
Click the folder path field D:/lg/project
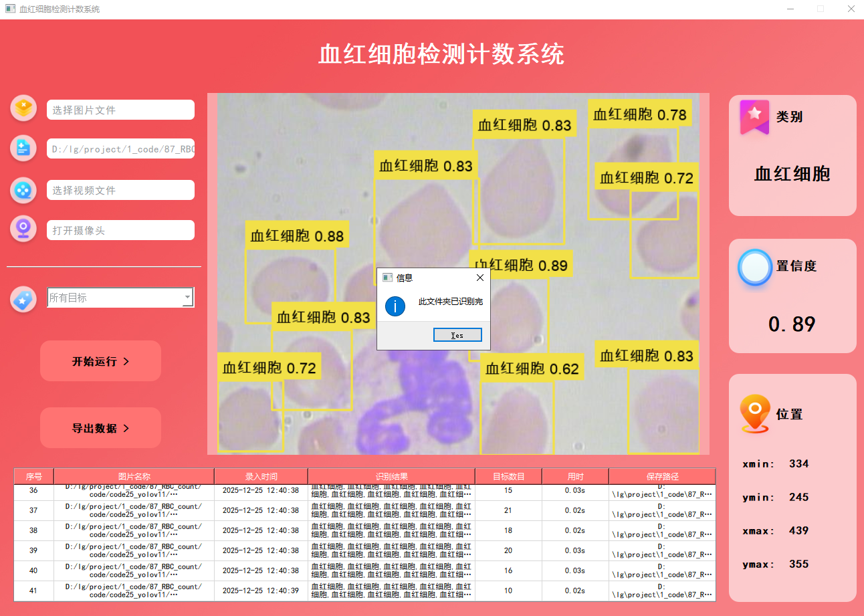click(x=120, y=149)
